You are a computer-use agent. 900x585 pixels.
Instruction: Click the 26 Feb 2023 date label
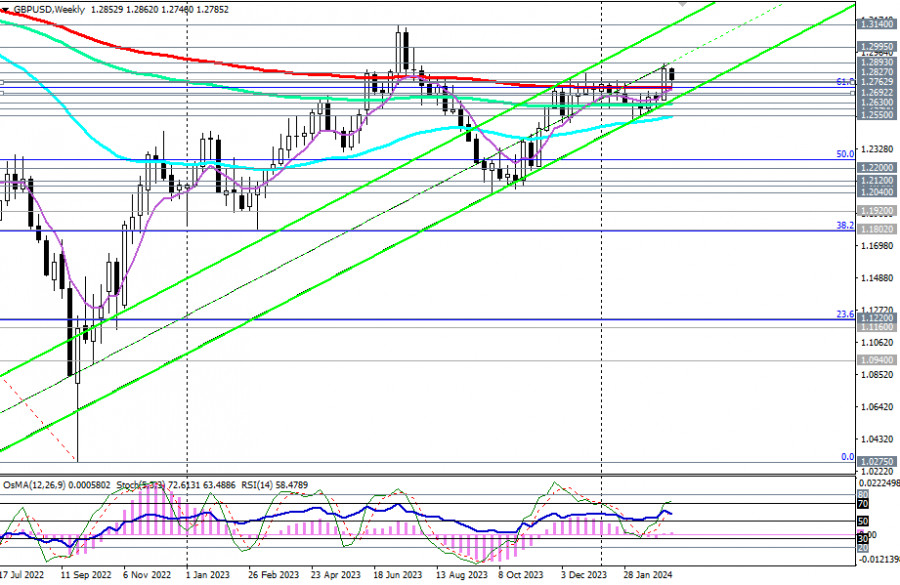tap(273, 575)
